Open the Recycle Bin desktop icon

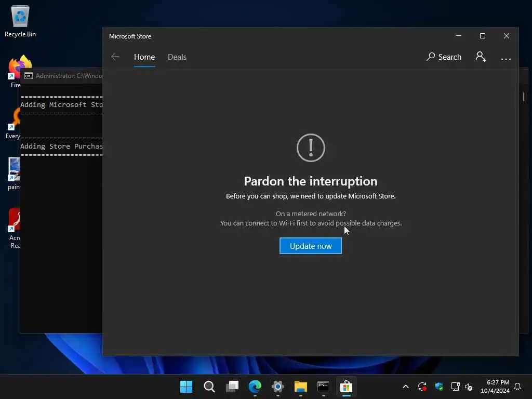pos(20,21)
